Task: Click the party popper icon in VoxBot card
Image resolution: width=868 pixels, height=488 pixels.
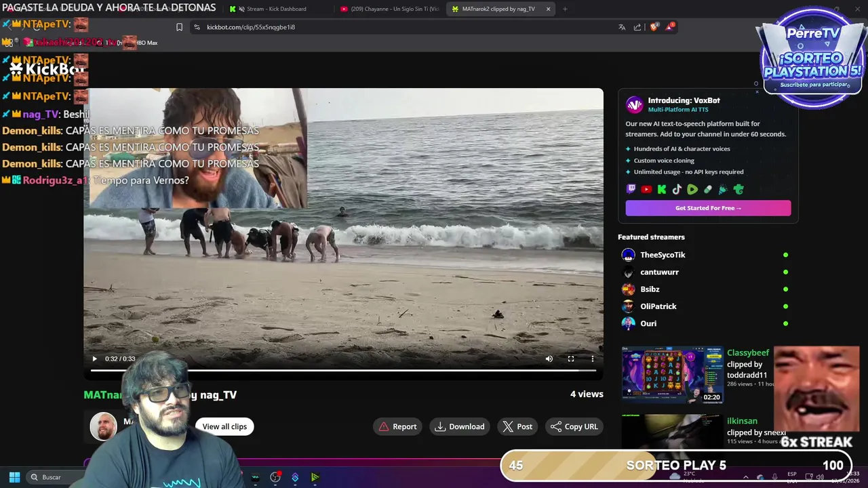Action: coord(723,190)
